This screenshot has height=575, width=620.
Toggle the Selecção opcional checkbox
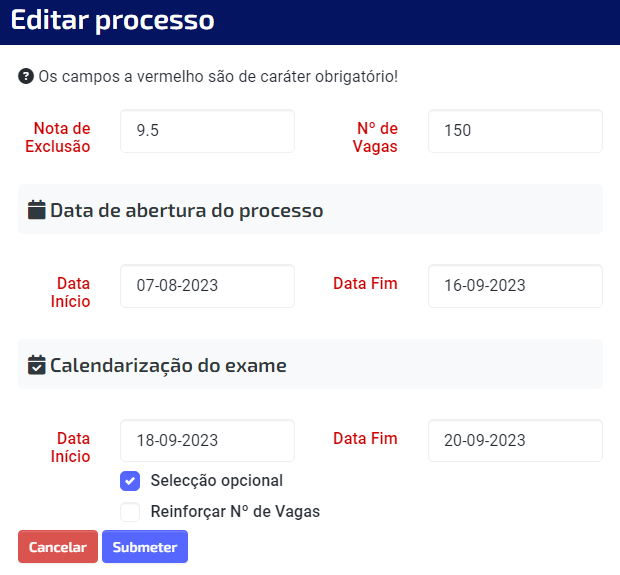click(x=130, y=481)
